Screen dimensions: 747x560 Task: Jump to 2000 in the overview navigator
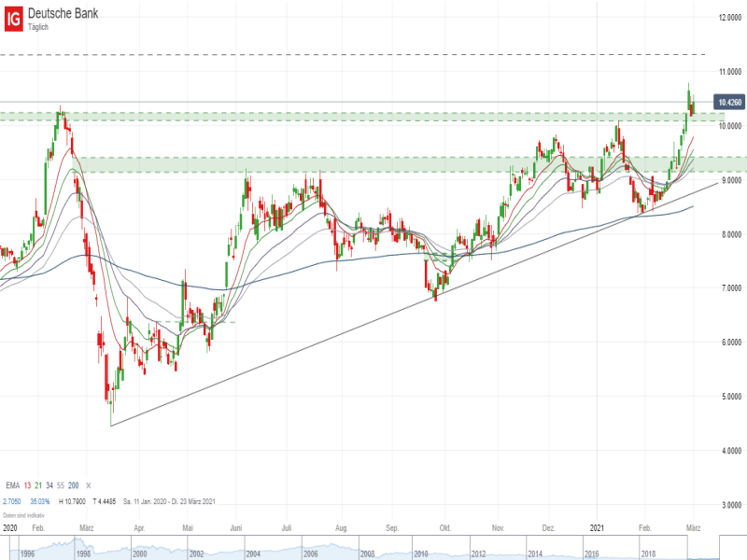click(x=139, y=554)
